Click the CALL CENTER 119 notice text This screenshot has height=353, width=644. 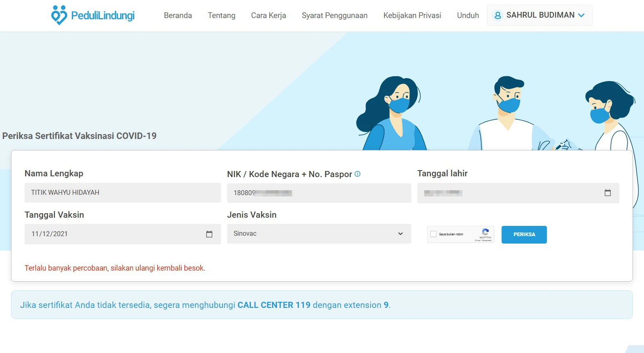(x=205, y=305)
